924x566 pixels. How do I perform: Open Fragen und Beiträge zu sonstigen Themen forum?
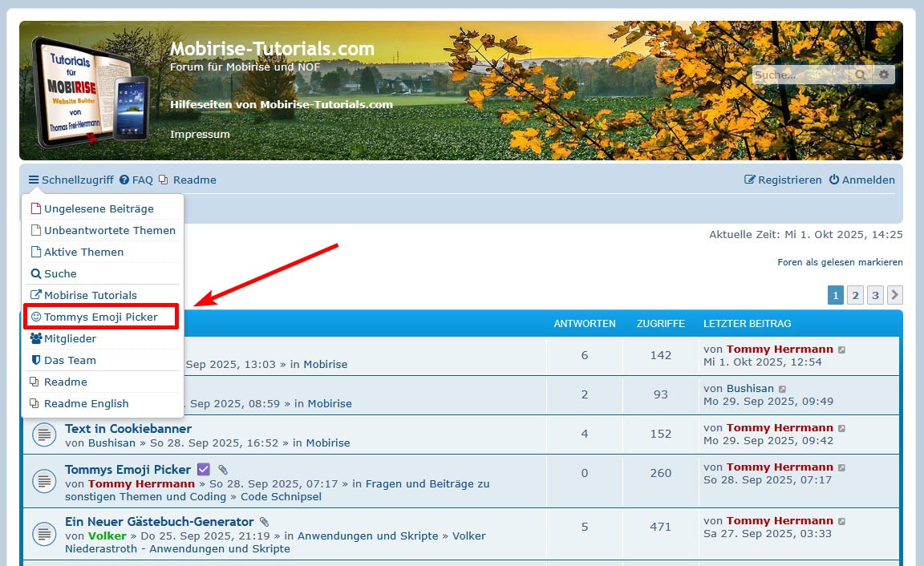pos(277,490)
